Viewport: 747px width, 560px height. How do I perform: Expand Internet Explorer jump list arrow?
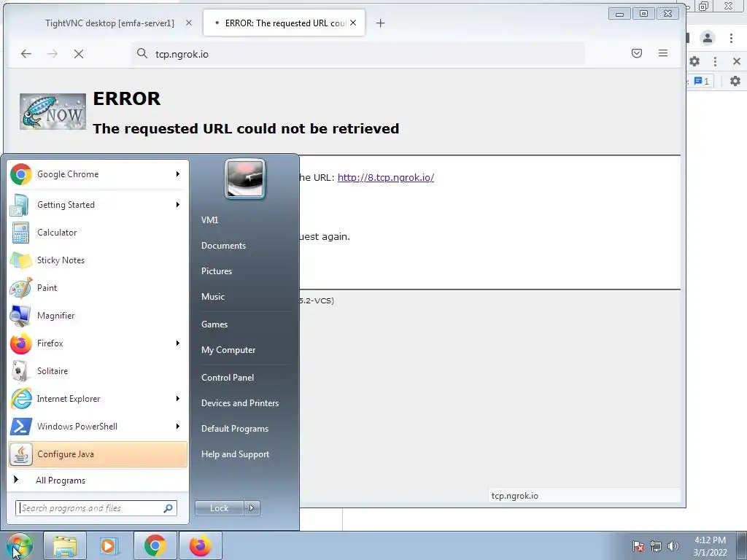178,399
